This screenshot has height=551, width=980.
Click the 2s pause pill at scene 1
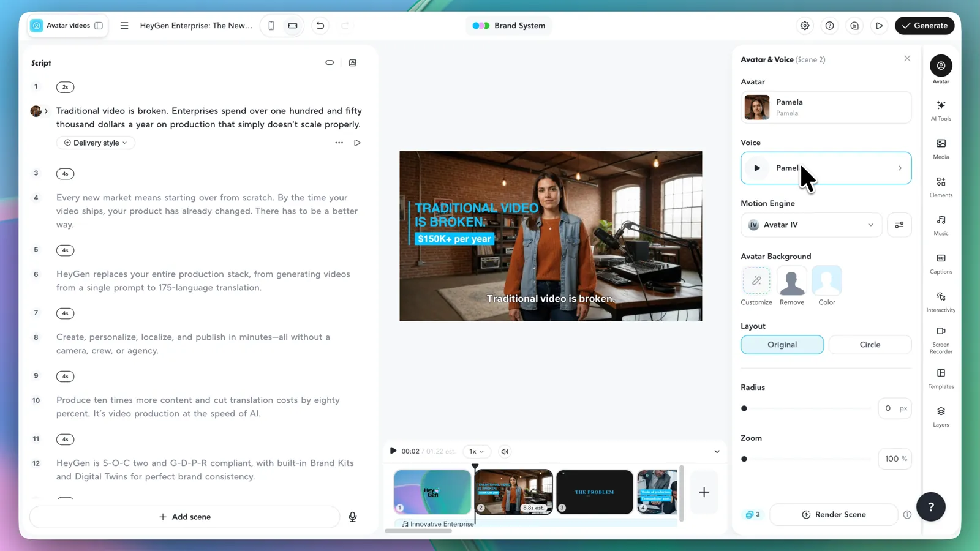[x=65, y=87]
